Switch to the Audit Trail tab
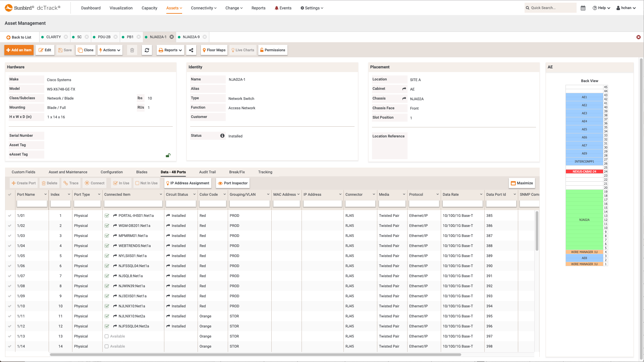 (x=207, y=172)
